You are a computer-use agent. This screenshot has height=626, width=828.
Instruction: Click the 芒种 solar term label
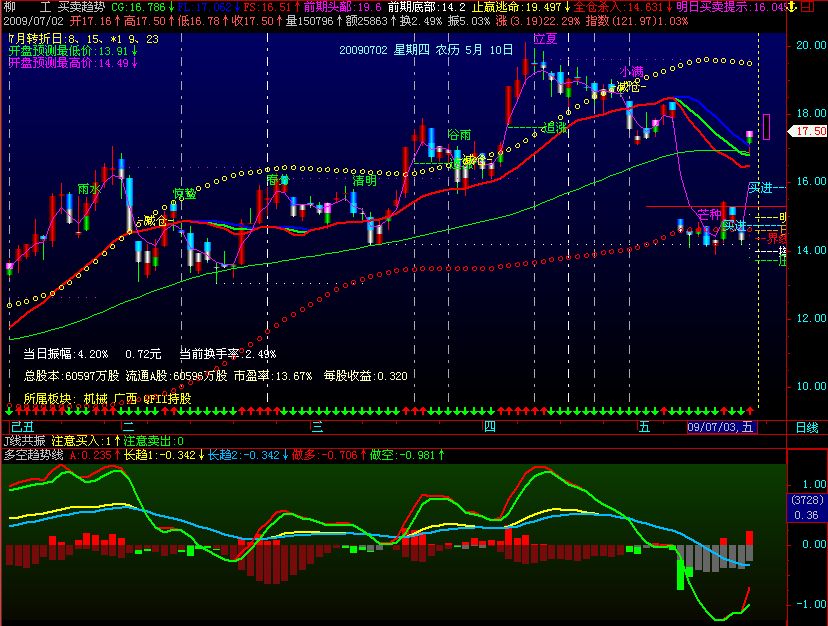[709, 214]
